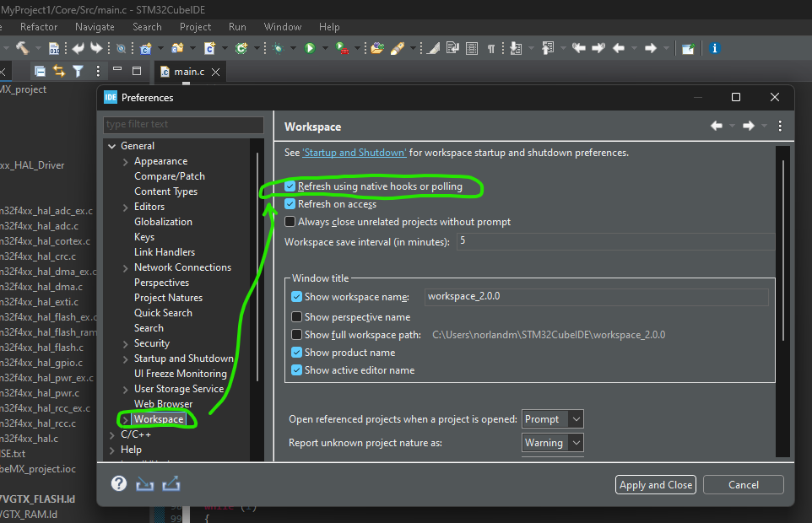Image resolution: width=812 pixels, height=523 pixels.
Task: Click the Import preferences icon
Action: click(x=144, y=484)
